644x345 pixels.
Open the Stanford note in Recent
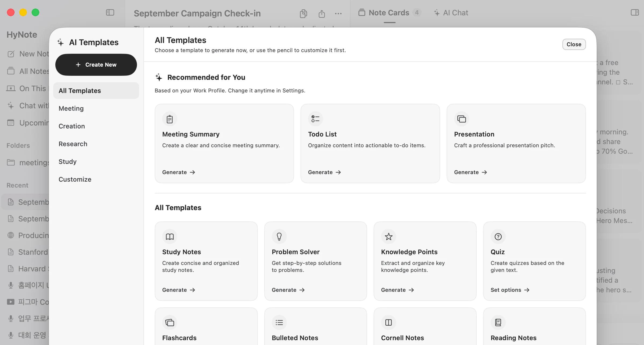(27, 252)
